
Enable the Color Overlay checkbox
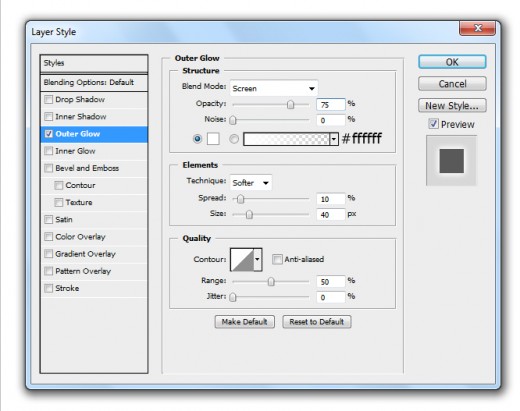click(49, 237)
